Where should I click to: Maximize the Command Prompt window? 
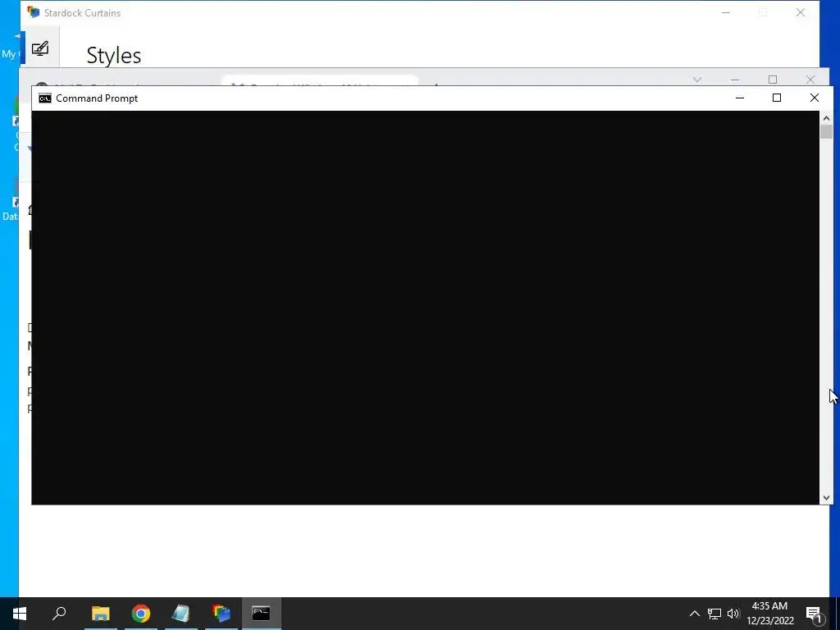coord(777,98)
